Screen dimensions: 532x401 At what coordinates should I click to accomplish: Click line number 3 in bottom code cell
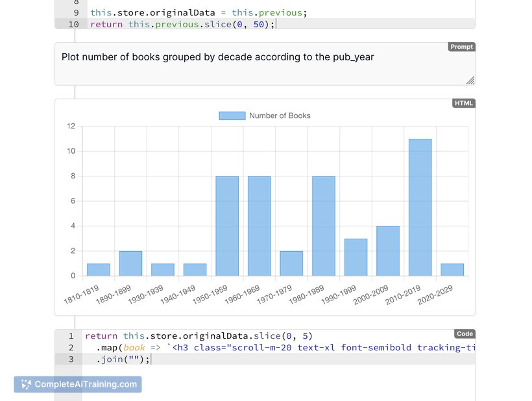coord(71,359)
